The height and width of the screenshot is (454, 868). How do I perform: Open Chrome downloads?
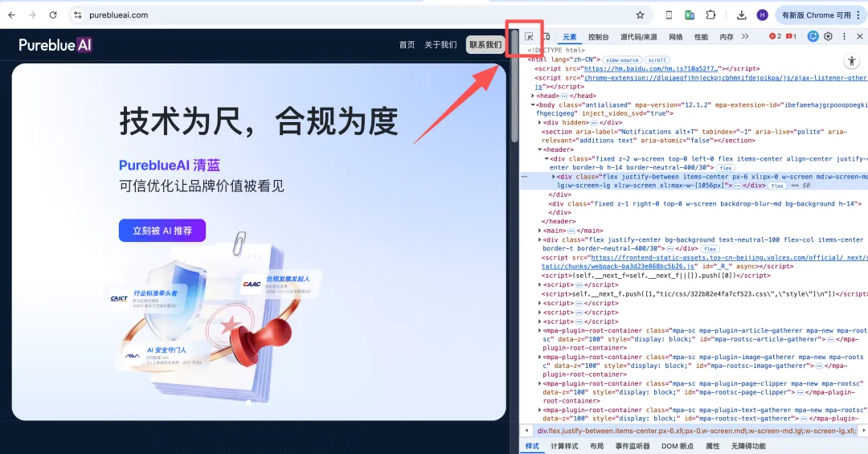[742, 15]
